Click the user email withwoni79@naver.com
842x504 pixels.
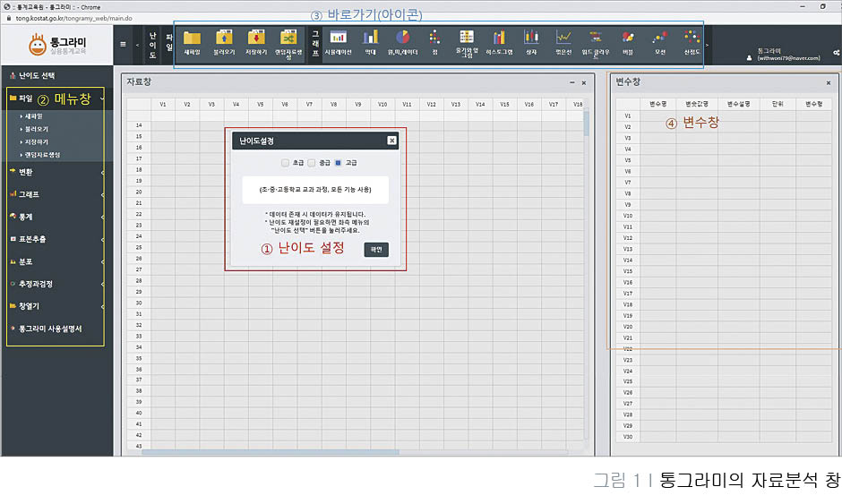788,58
